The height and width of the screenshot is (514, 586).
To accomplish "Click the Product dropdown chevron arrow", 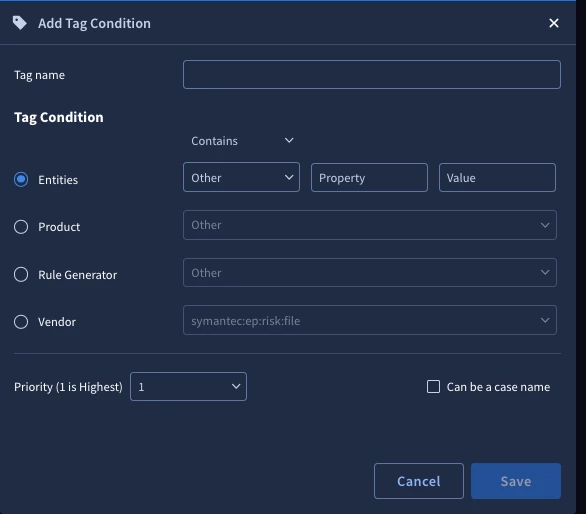I will point(545,225).
